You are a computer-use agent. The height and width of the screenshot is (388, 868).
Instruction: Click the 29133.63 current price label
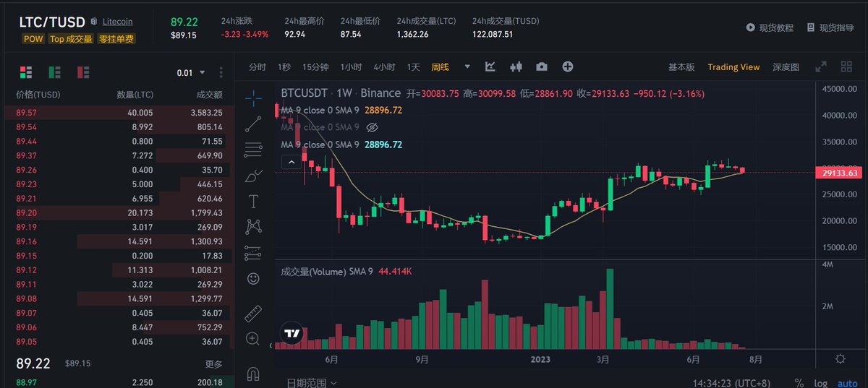coord(841,173)
